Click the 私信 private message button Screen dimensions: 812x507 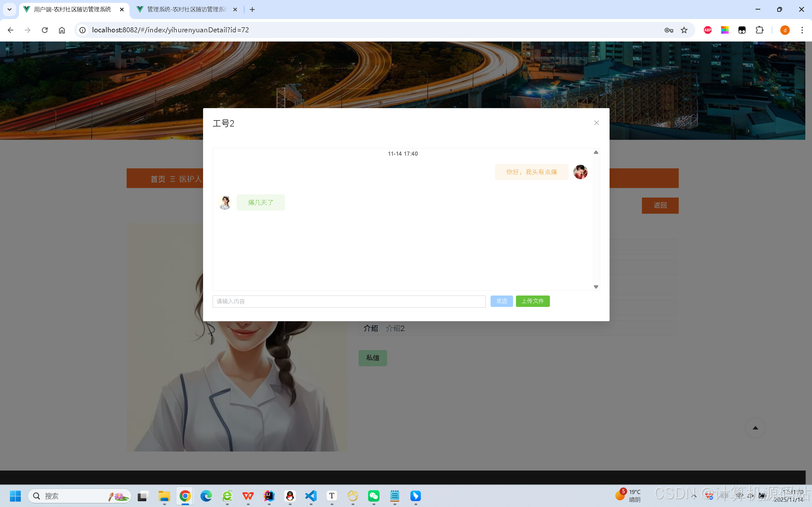click(373, 358)
